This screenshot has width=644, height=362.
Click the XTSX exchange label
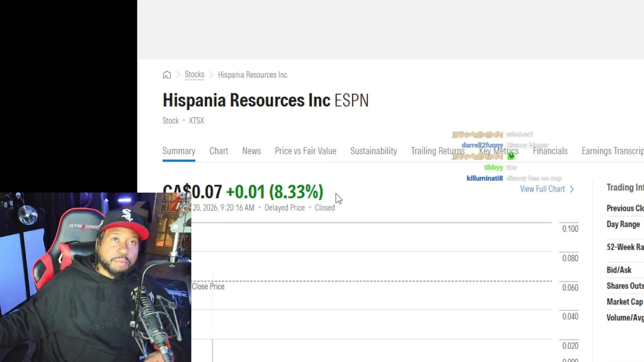pos(196,121)
